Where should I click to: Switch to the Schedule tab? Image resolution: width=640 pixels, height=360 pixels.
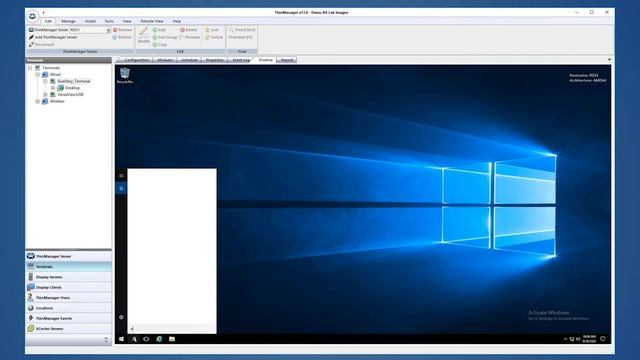(x=189, y=60)
